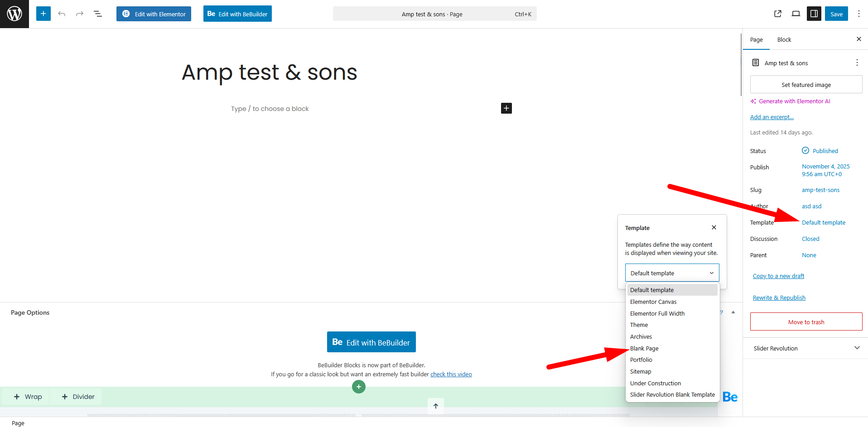Collapse the Page Options panel arrow
The height and width of the screenshot is (427, 868).
click(733, 312)
